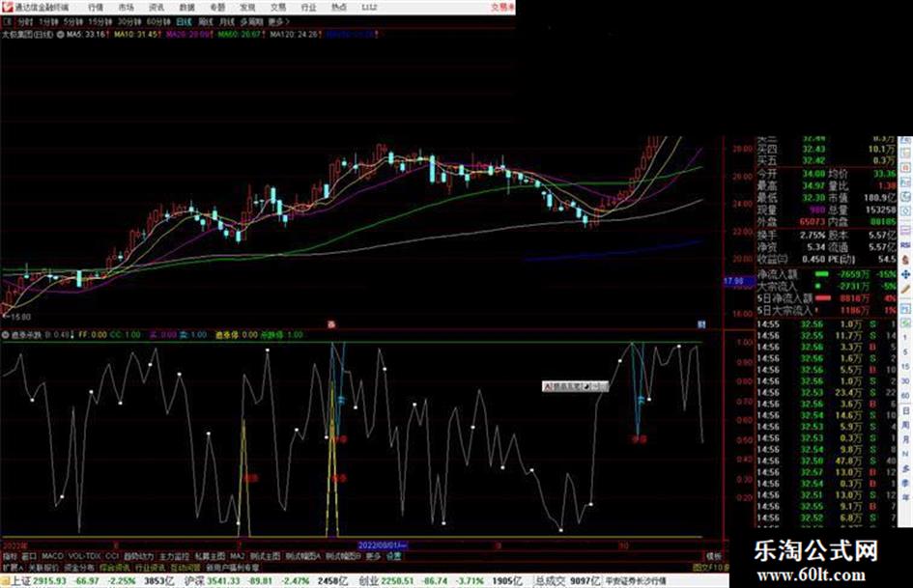Click the blue four-arrow move icon
Viewport: 913px width, 588px height.
(x=905, y=274)
